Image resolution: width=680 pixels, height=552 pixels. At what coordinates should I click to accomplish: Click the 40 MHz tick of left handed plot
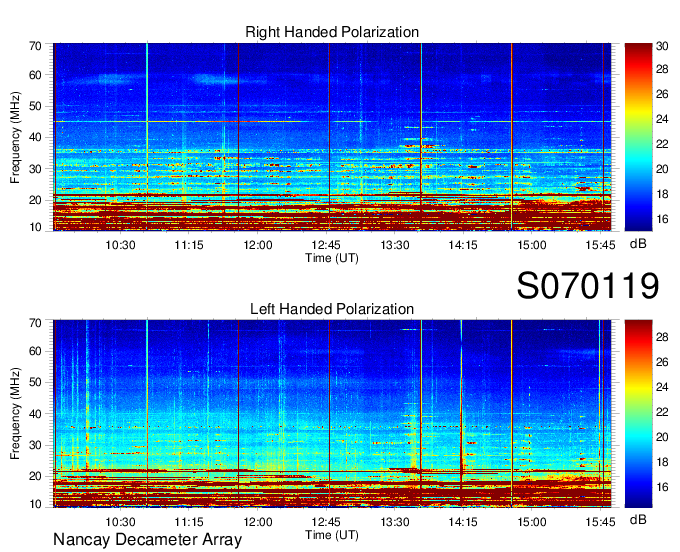pos(35,414)
